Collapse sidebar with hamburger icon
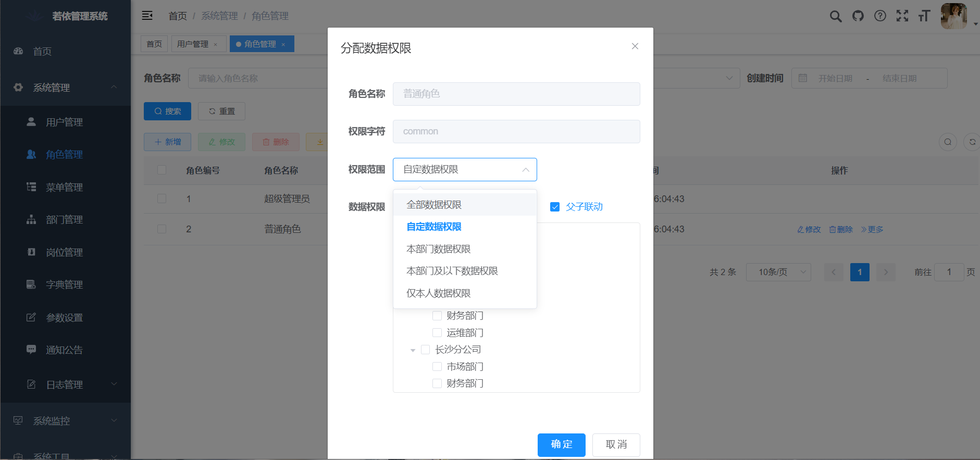 [x=147, y=16]
